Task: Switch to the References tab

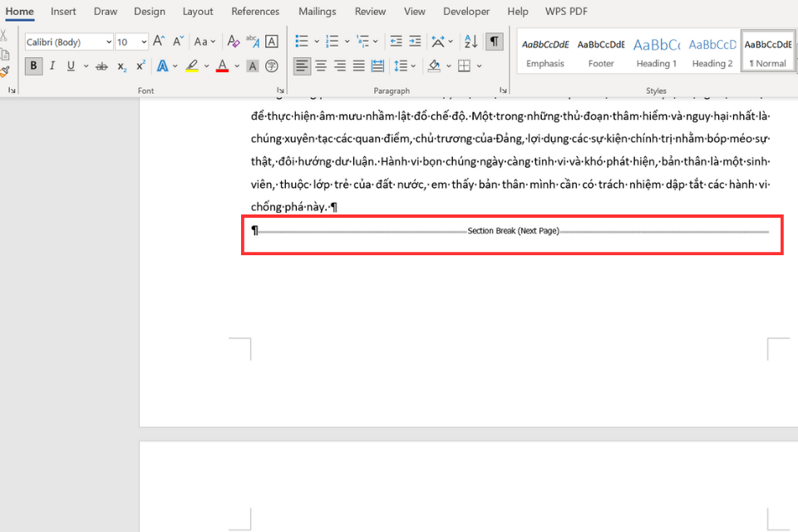Action: 255,11
